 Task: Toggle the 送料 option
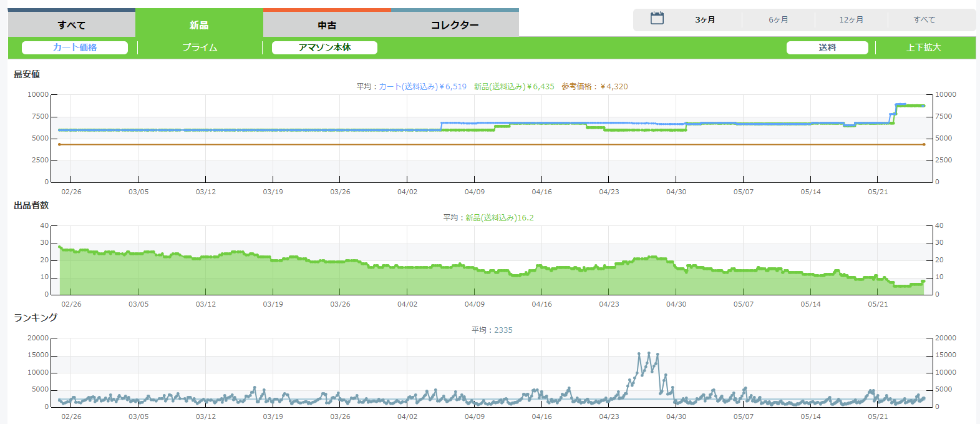click(x=827, y=47)
